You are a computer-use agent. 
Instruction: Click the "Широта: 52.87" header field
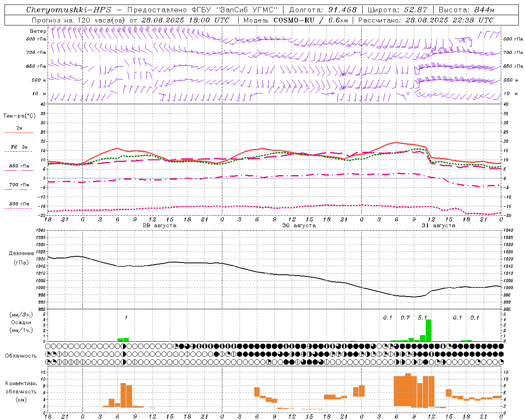click(x=397, y=10)
